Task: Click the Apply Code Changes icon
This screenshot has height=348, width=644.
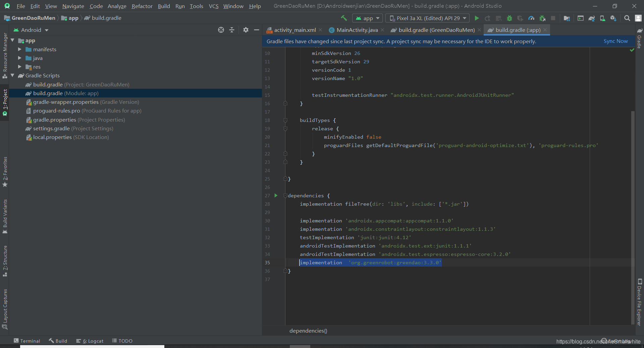Action: click(x=499, y=18)
